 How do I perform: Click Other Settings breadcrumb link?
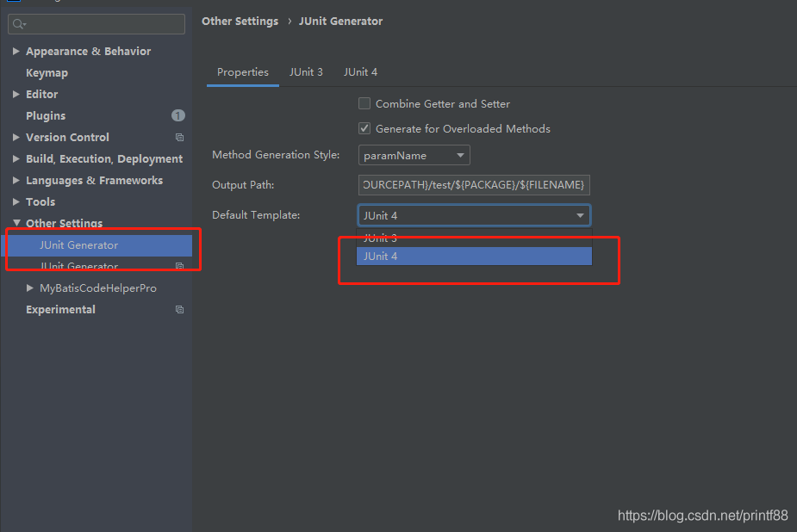pyautogui.click(x=240, y=22)
